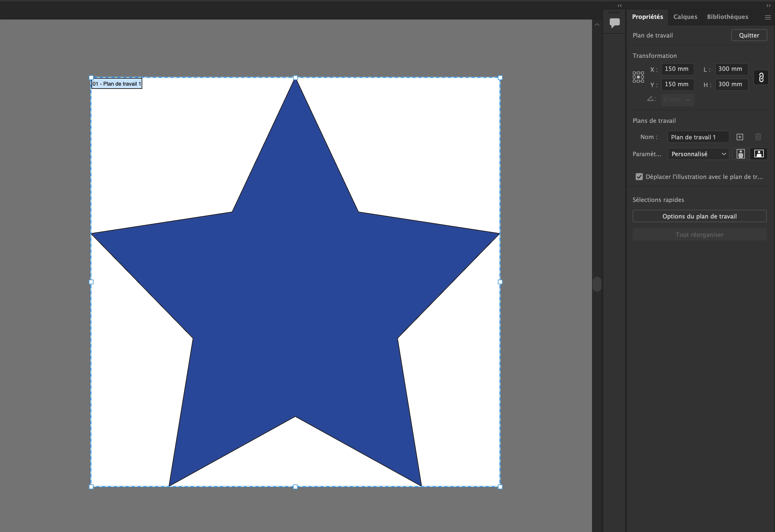Click the delete artboard trash icon
This screenshot has width=775, height=532.
coord(758,137)
